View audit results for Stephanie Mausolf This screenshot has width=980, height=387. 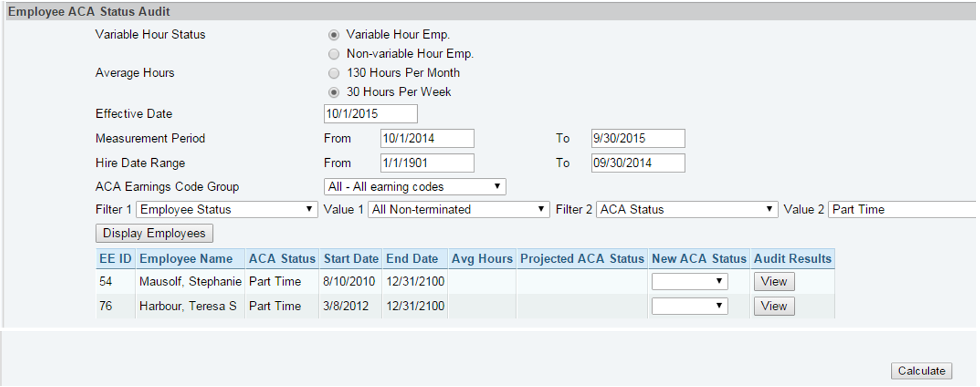click(x=774, y=281)
